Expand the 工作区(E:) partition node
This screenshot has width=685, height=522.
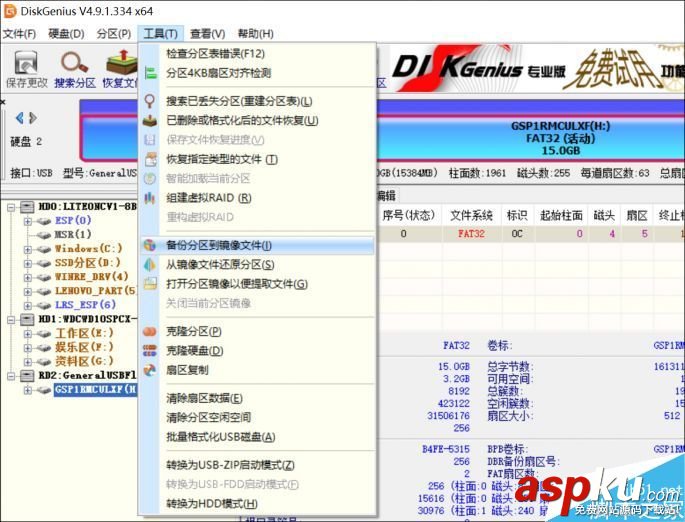click(x=28, y=334)
